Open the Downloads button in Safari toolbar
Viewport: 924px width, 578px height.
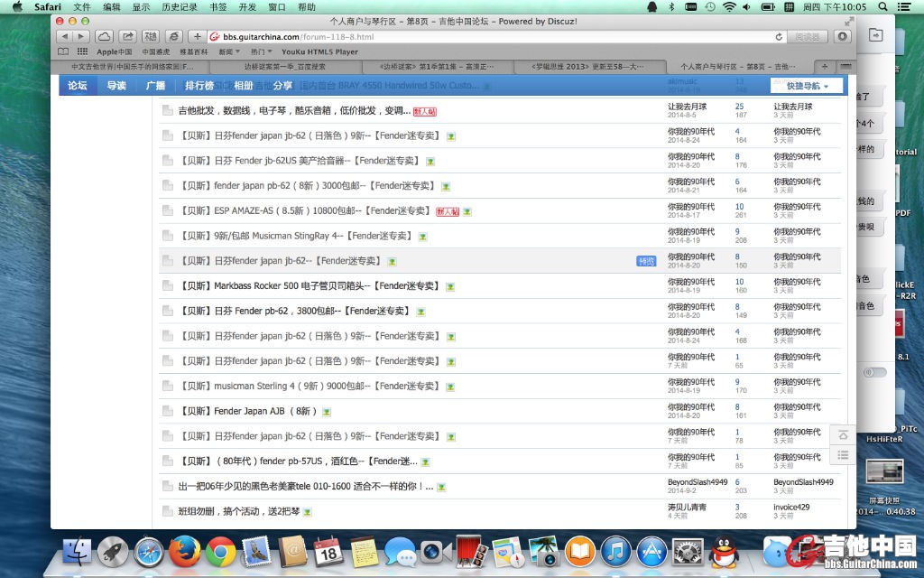842,36
